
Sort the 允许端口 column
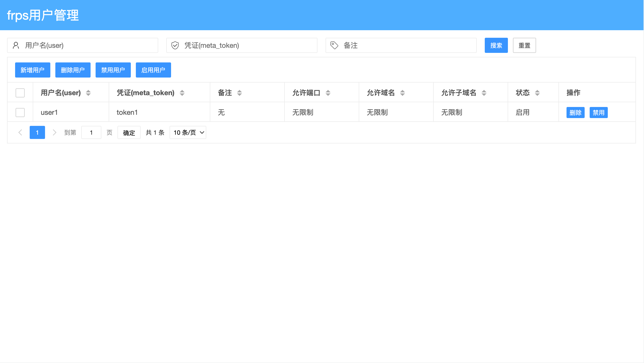pyautogui.click(x=328, y=93)
